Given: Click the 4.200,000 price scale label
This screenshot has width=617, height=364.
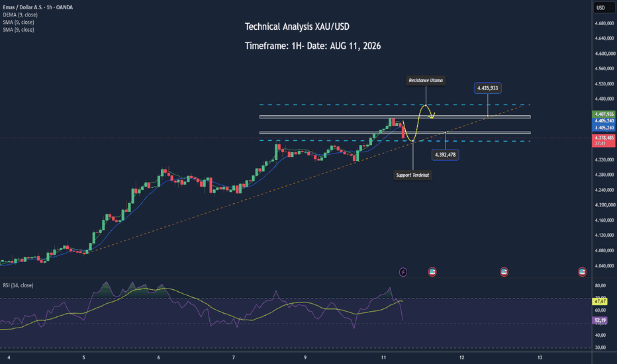Looking at the screenshot, I should [x=605, y=205].
